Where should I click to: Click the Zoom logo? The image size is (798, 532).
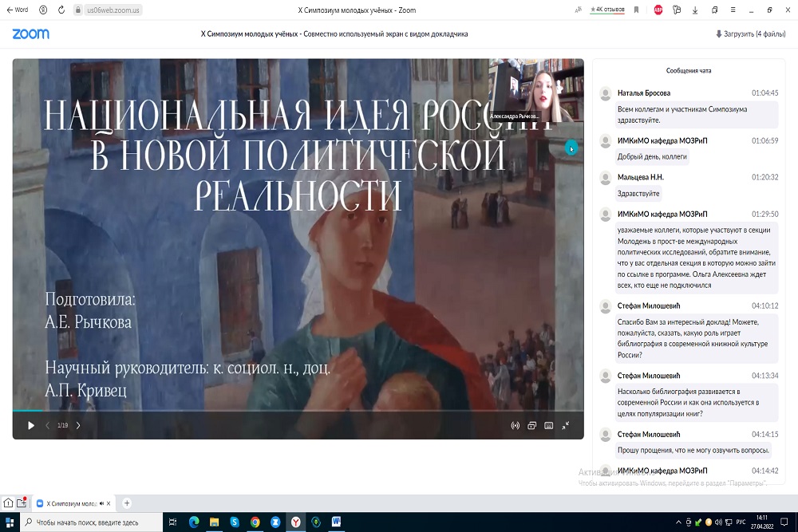pos(30,34)
